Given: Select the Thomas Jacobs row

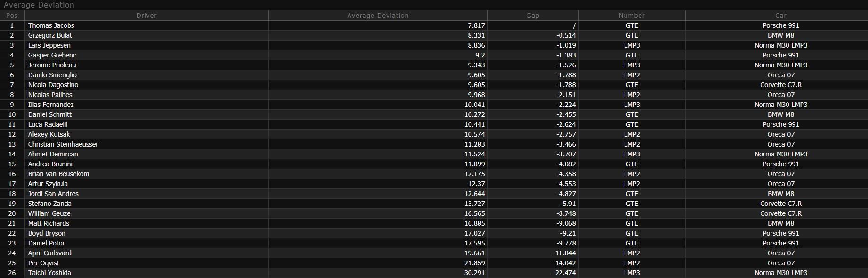Looking at the screenshot, I should (434, 25).
